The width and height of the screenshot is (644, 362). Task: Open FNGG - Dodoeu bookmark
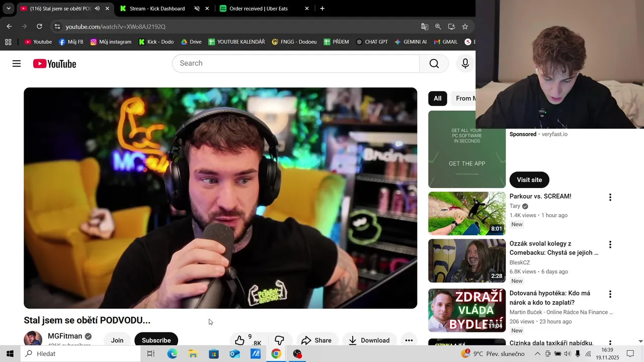(x=294, y=42)
